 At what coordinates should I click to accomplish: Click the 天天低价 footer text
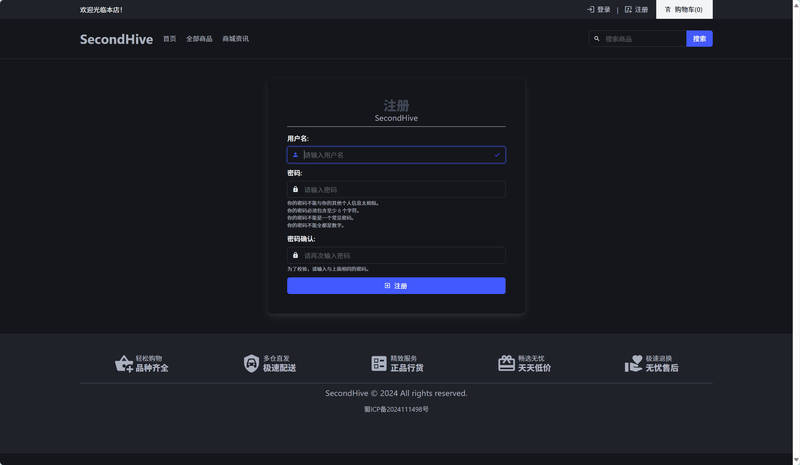535,368
